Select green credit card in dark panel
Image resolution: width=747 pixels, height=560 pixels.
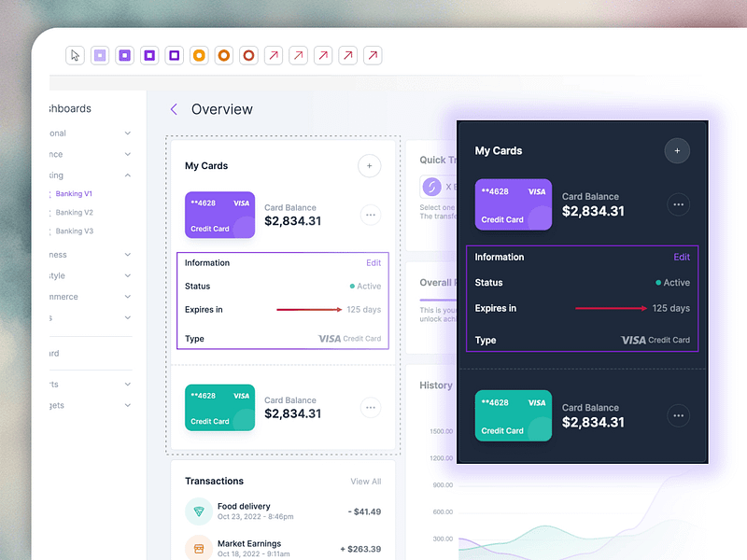coord(513,415)
